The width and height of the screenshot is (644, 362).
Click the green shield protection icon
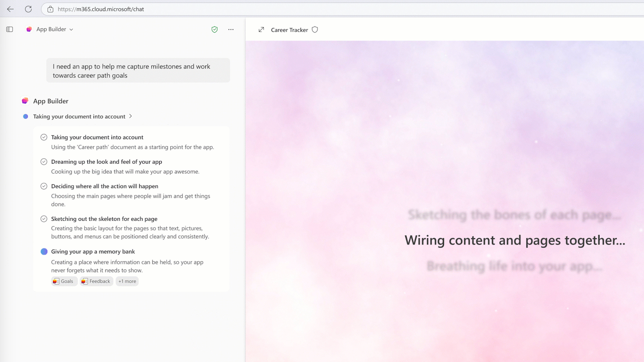214,29
